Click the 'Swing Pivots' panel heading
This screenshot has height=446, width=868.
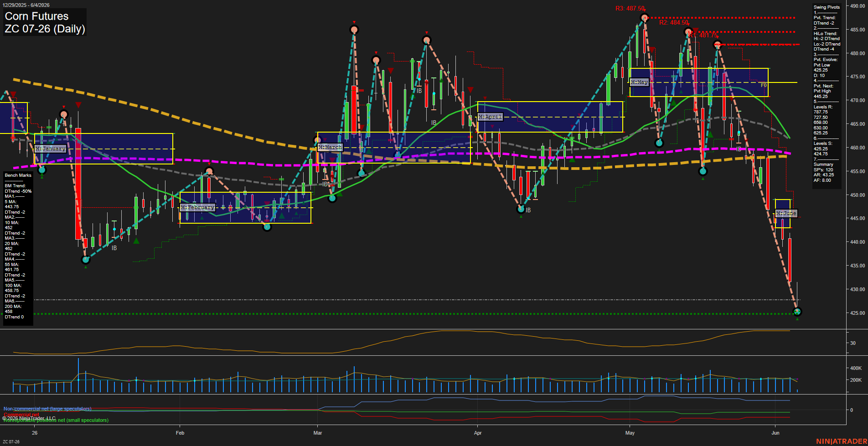(x=827, y=7)
